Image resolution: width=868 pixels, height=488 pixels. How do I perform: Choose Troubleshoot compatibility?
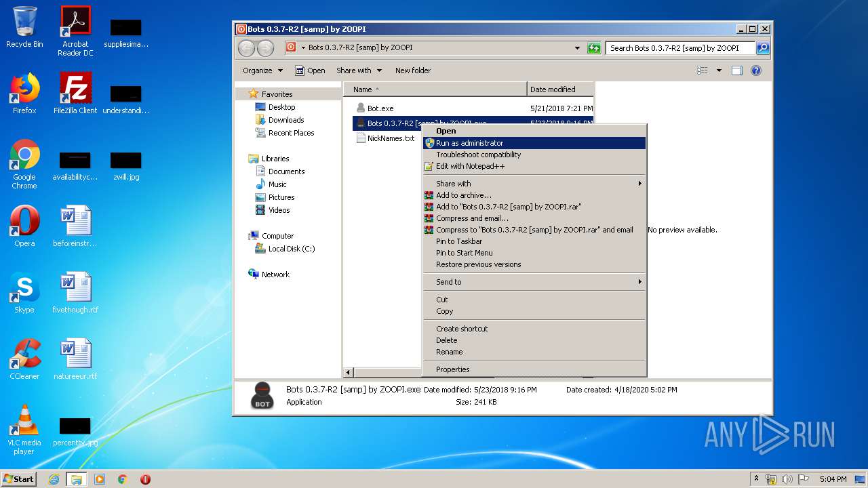pyautogui.click(x=534, y=155)
